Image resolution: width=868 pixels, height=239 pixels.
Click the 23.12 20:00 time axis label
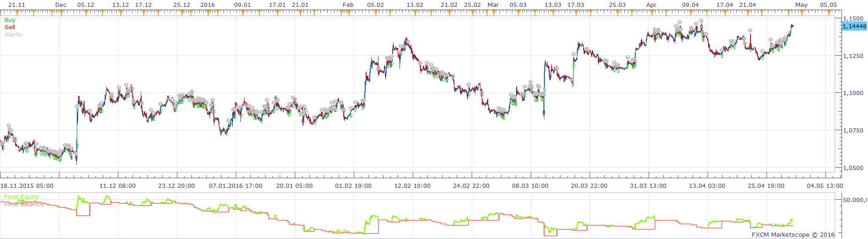(176, 186)
